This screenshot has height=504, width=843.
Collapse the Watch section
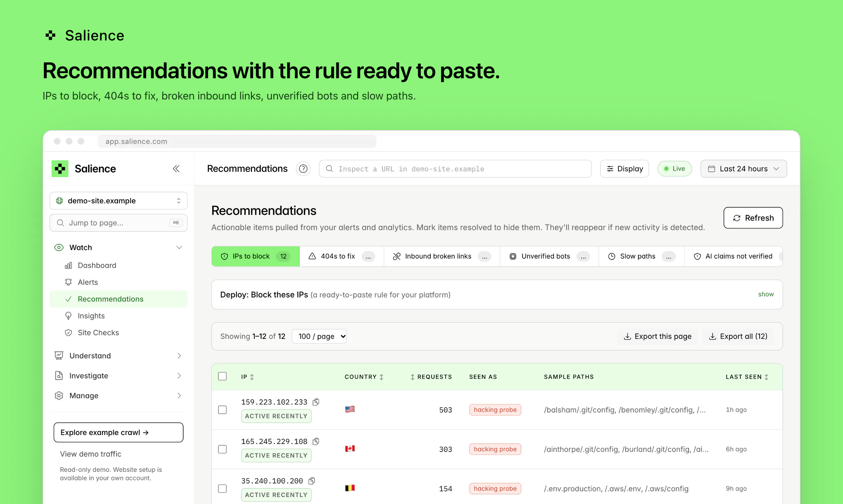point(118,247)
